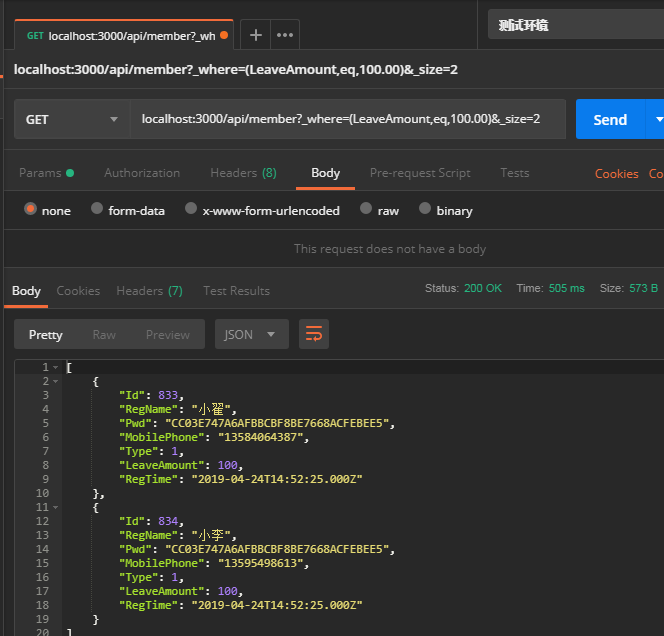Image resolution: width=664 pixels, height=636 pixels.
Task: Click the unsaved orange dot on request tab
Action: 224,35
